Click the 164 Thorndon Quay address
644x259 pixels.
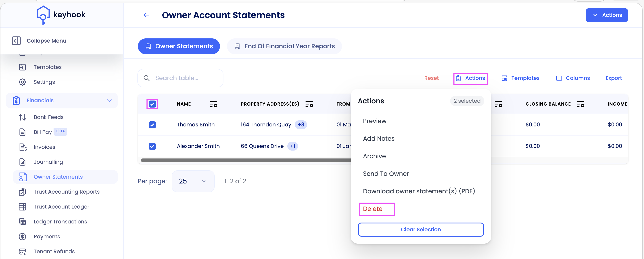coord(266,125)
